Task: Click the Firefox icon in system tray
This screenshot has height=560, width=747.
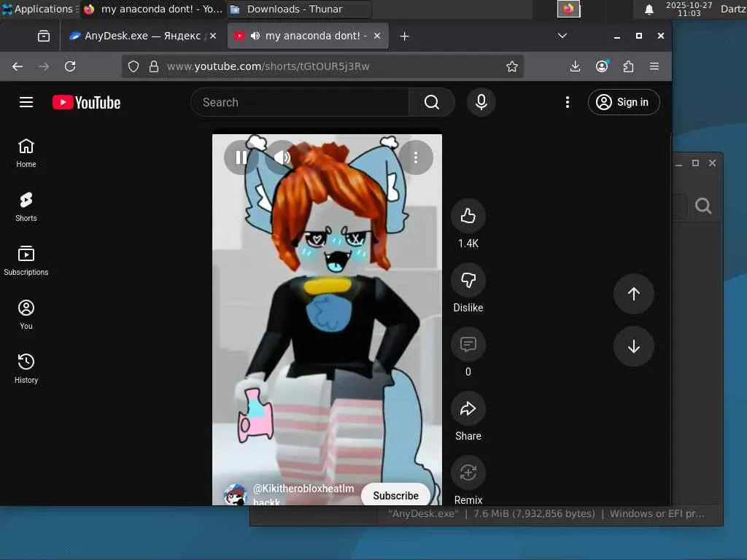Action: pyautogui.click(x=569, y=9)
